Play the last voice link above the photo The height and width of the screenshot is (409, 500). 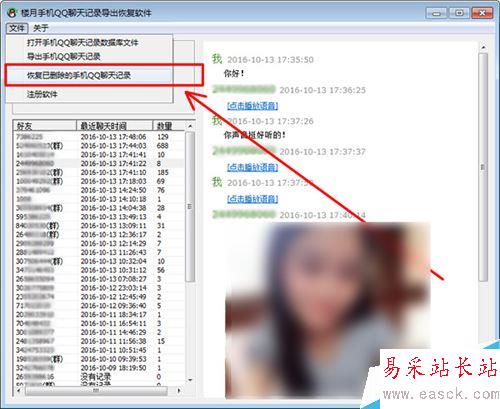tap(252, 199)
